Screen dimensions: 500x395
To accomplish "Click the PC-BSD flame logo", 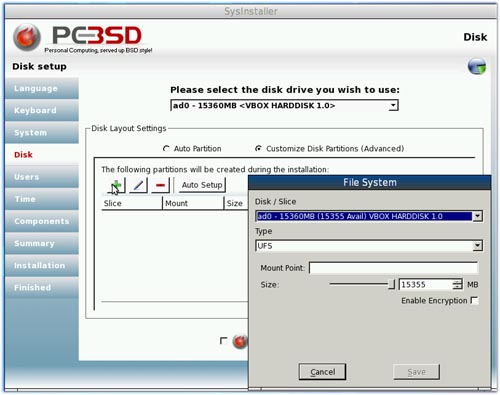I will click(x=27, y=37).
